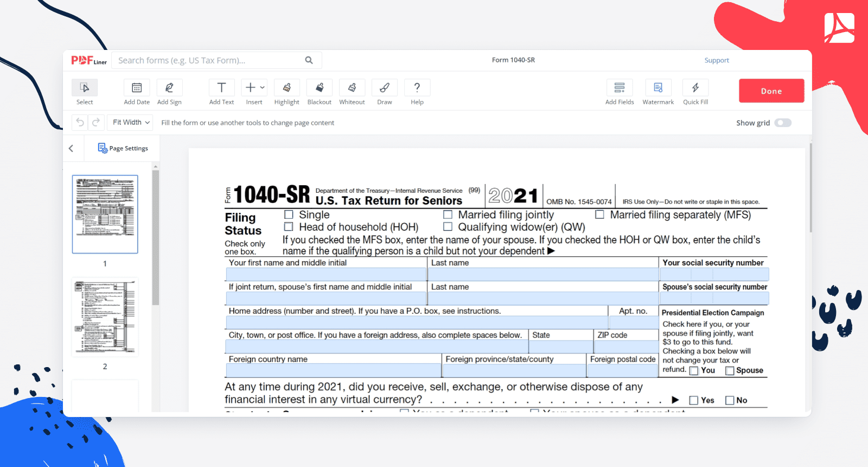
Task: Open the Add Sign tool
Action: click(x=169, y=88)
